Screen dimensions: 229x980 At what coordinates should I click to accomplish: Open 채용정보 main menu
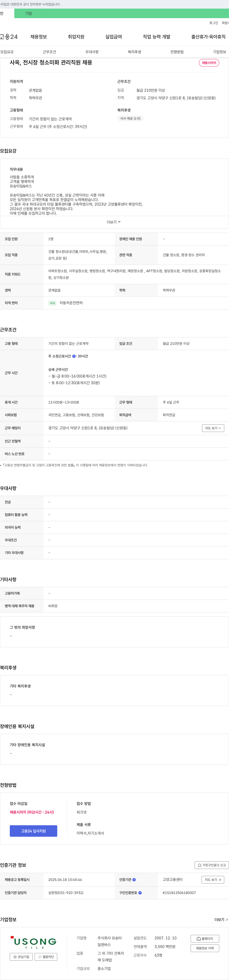point(38,37)
